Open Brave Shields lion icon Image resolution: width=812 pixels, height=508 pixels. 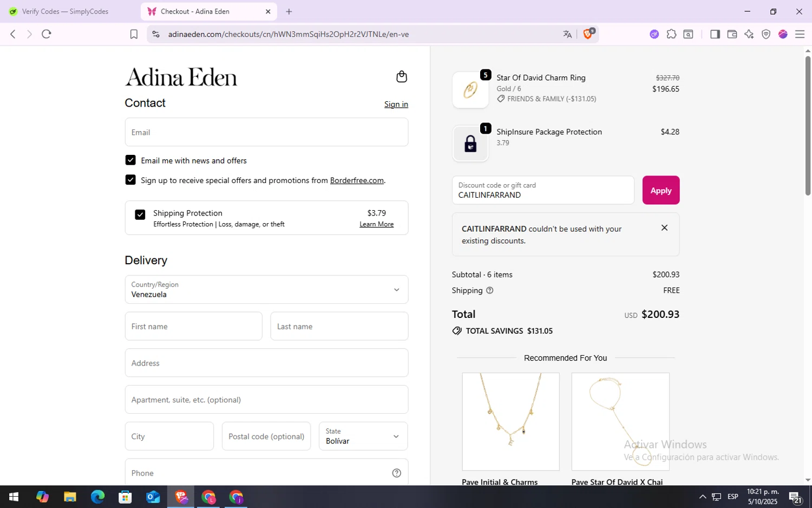(x=588, y=34)
